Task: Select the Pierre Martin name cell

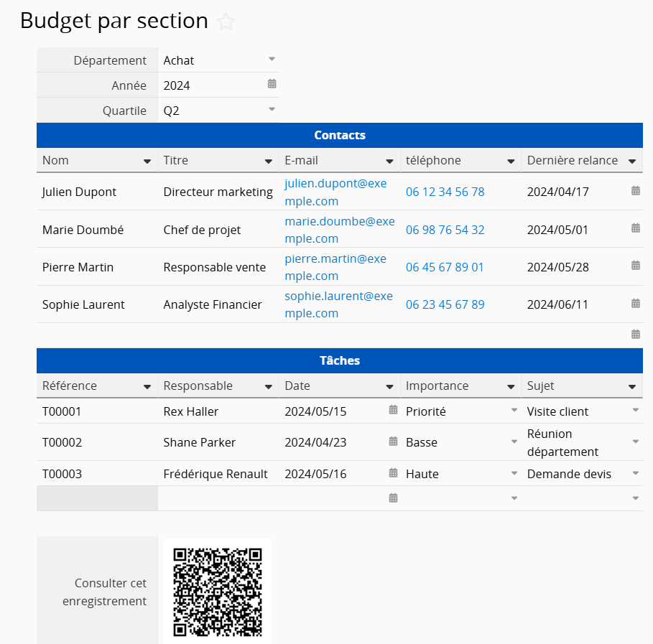Action: [97, 267]
